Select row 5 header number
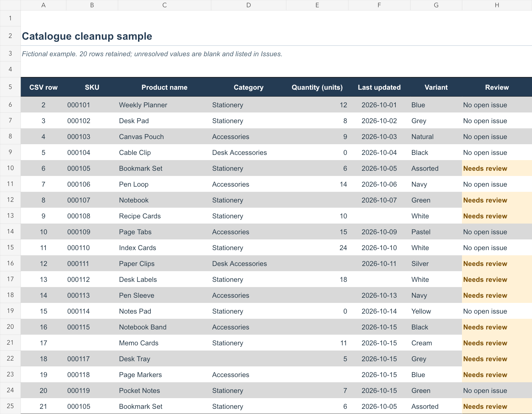The width and height of the screenshot is (532, 414). pyautogui.click(x=10, y=87)
